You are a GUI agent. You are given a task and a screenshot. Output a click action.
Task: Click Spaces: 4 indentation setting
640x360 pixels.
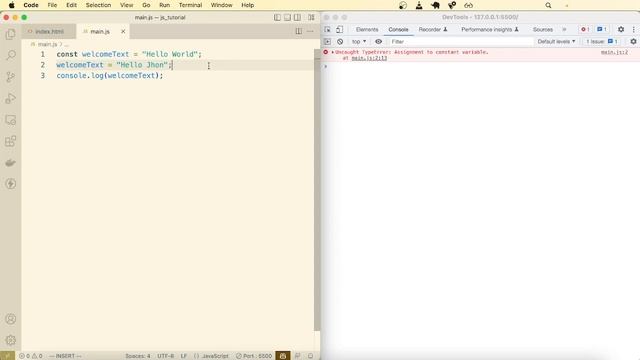tap(138, 356)
